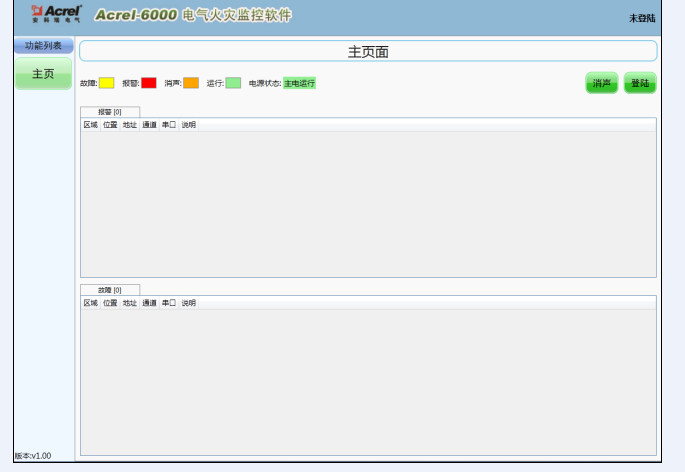The width and height of the screenshot is (685, 472).
Task: Open 主页 from the function list
Action: coord(43,74)
